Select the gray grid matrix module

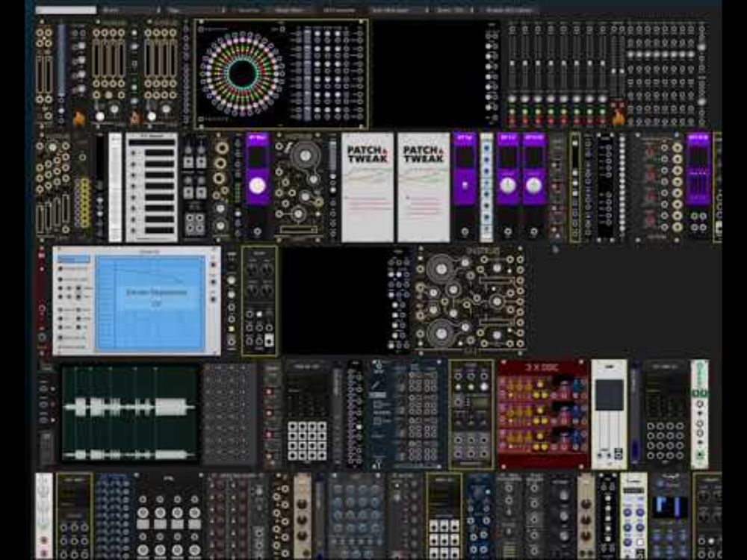pyautogui.click(x=229, y=414)
